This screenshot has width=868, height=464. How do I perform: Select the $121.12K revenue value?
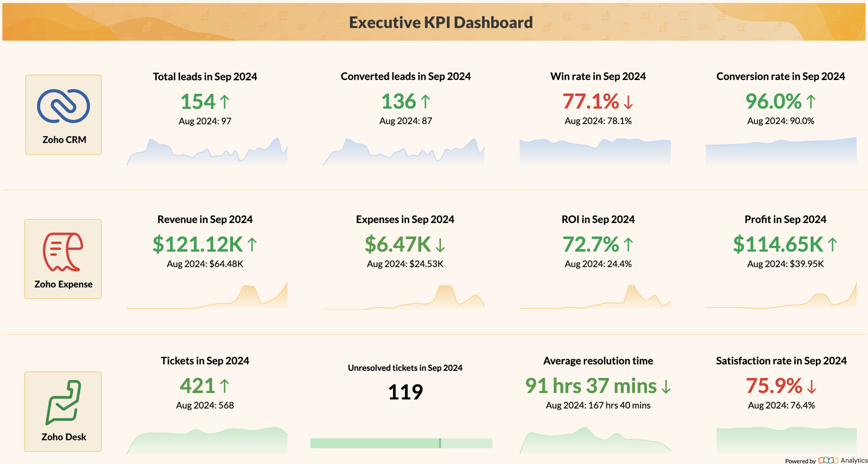(197, 244)
